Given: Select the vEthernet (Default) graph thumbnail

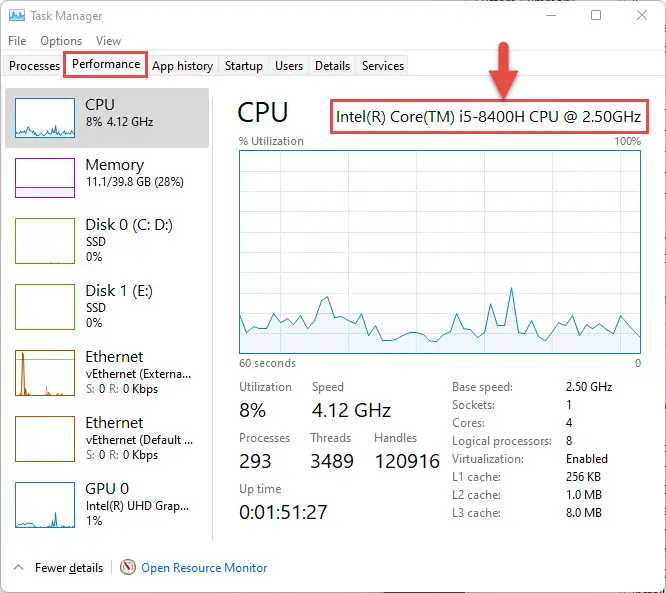Looking at the screenshot, I should click(x=45, y=439).
